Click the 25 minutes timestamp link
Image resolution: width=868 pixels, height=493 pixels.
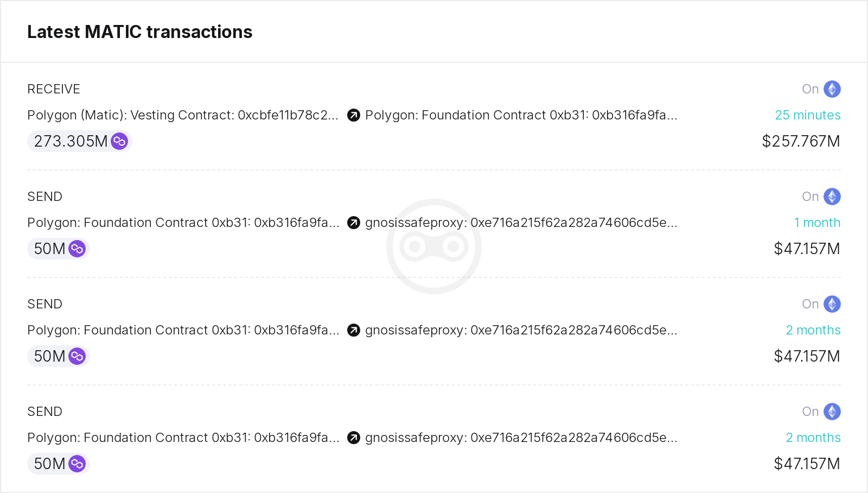[x=807, y=115]
